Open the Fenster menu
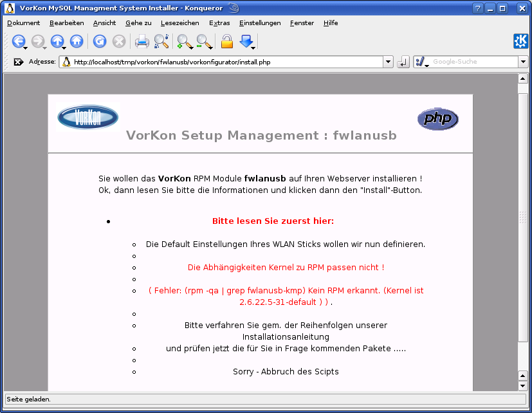The height and width of the screenshot is (413, 532). (302, 23)
